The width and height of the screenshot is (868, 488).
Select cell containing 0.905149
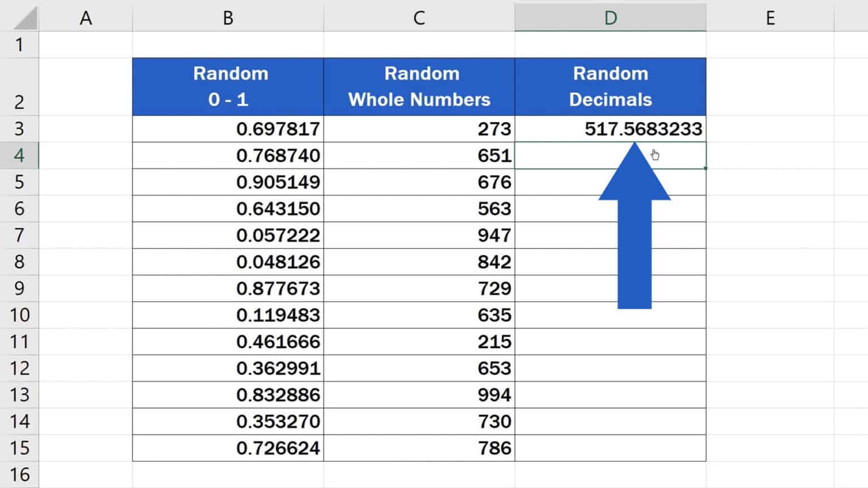click(x=228, y=182)
